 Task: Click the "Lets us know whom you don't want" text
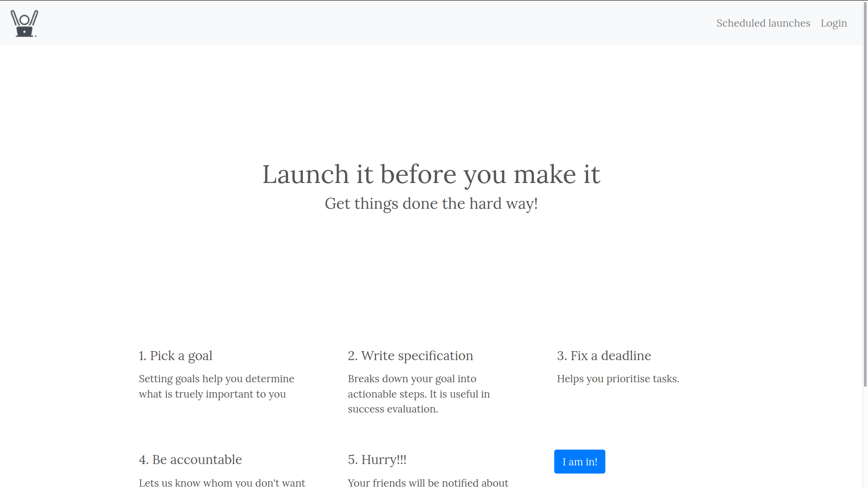tap(222, 483)
